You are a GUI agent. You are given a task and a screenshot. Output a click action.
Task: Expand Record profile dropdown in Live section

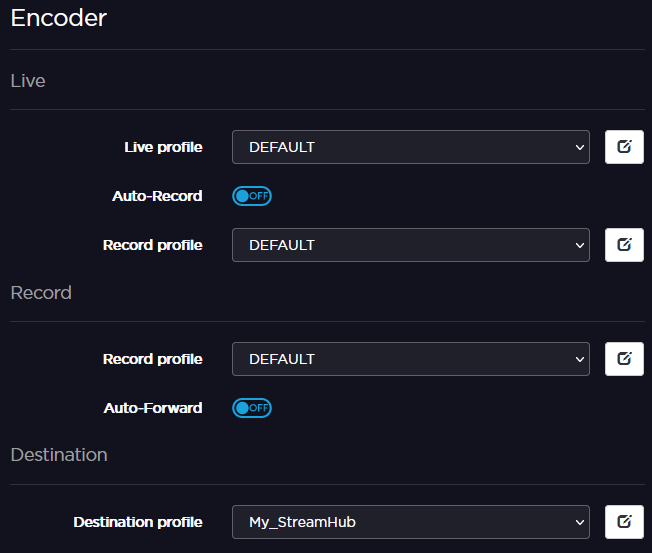[410, 245]
